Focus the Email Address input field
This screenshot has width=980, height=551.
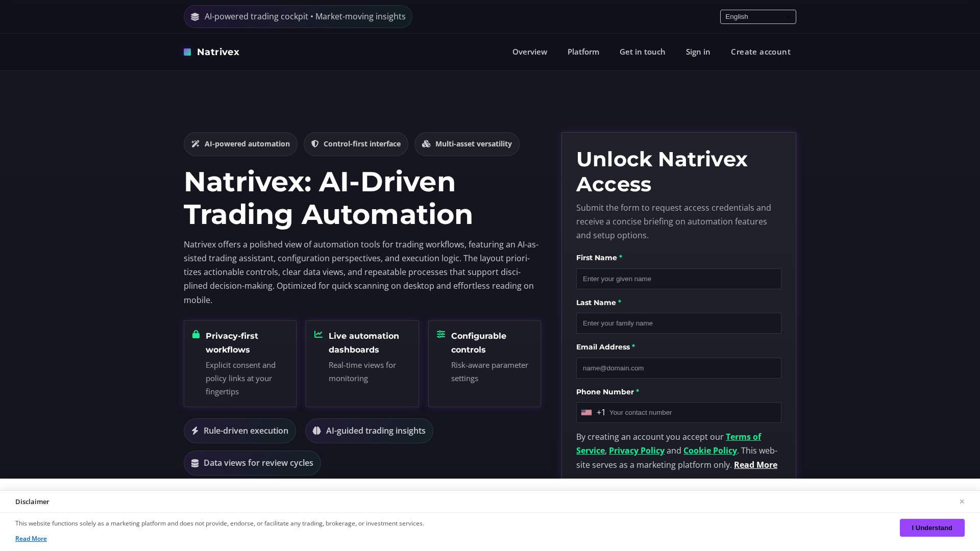[x=678, y=368]
